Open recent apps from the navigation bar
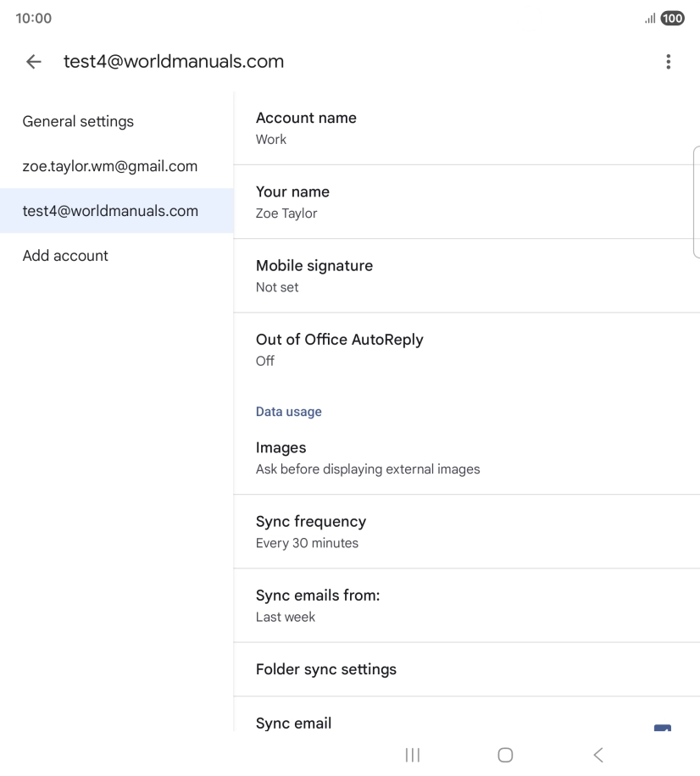This screenshot has width=700, height=776. [x=412, y=755]
